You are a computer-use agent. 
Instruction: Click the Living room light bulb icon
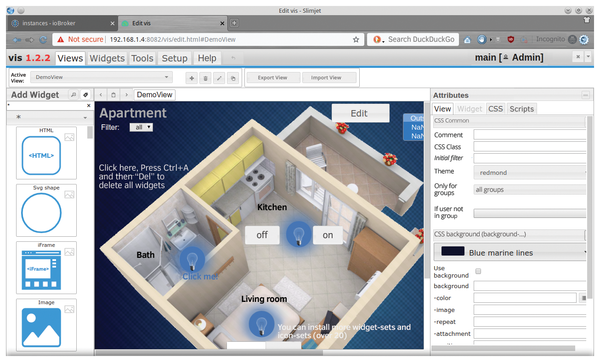[x=261, y=324]
